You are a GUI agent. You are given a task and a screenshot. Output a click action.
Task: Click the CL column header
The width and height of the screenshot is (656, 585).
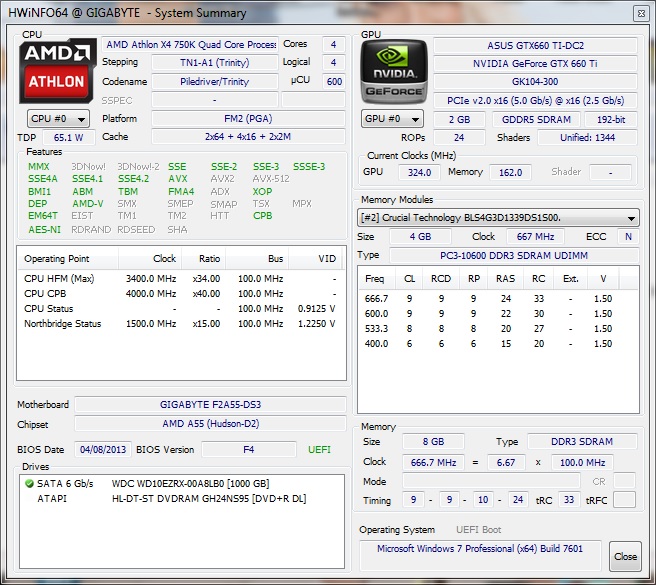(409, 279)
